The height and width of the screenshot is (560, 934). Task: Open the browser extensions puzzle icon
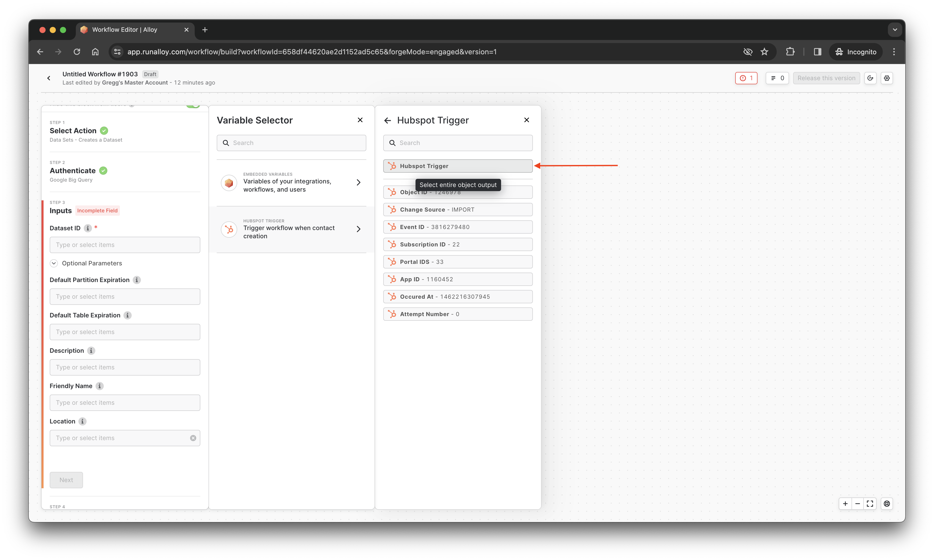790,52
